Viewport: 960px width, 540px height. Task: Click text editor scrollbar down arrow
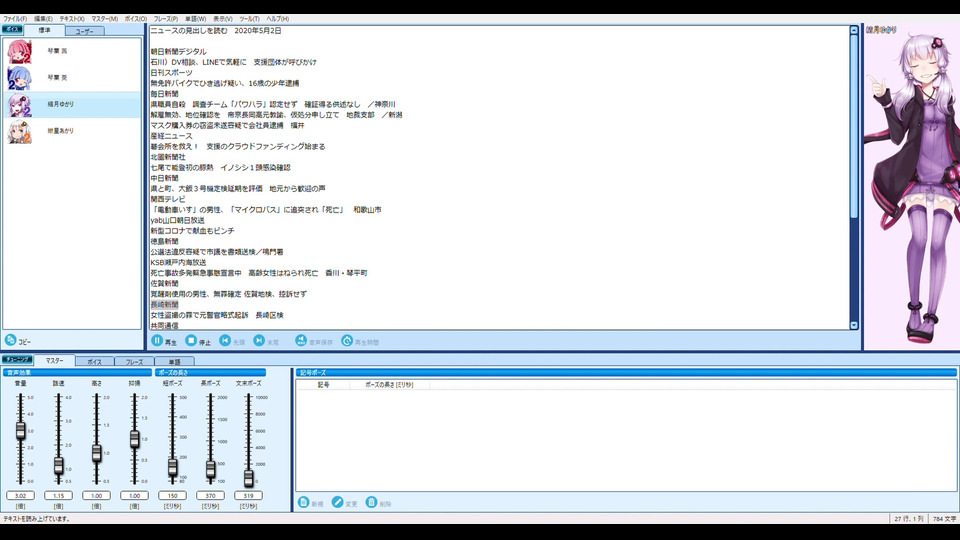[854, 326]
